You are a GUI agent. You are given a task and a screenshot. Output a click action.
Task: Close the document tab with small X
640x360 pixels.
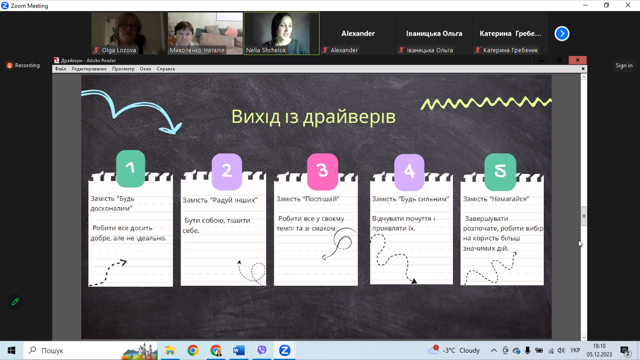[x=583, y=69]
